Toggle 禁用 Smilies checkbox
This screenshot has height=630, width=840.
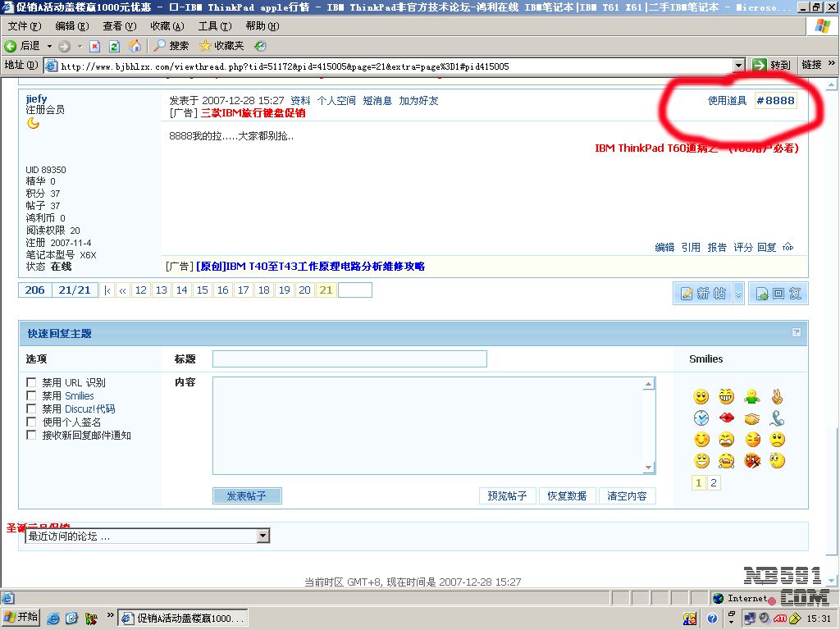[31, 395]
